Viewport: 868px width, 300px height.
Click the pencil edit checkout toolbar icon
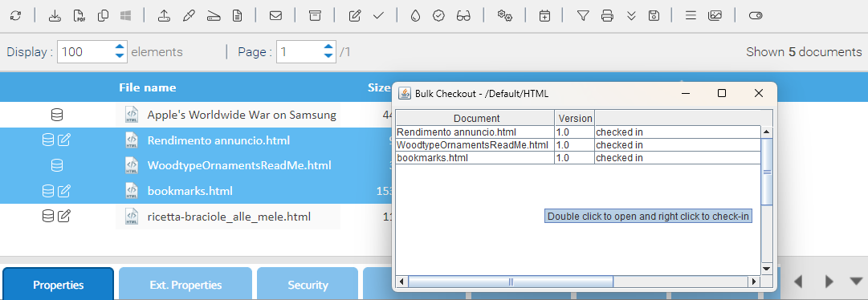pos(355,16)
